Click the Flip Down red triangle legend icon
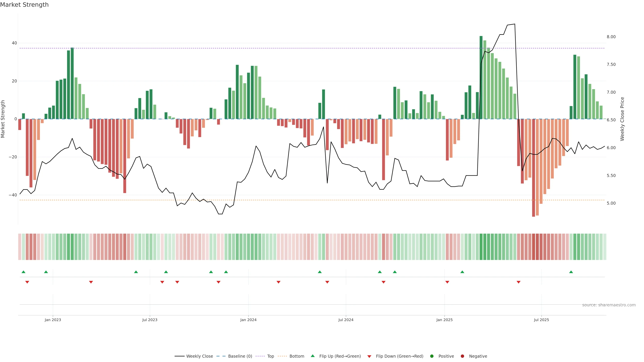 (369, 356)
